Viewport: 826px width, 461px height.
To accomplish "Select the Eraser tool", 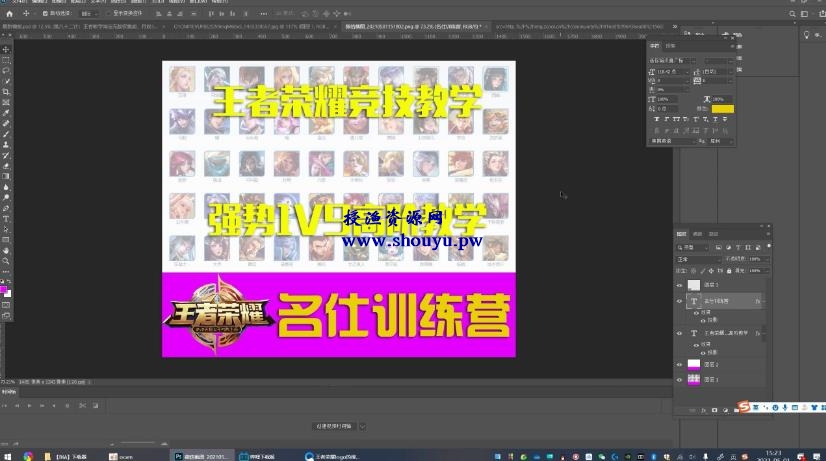I will (x=6, y=166).
